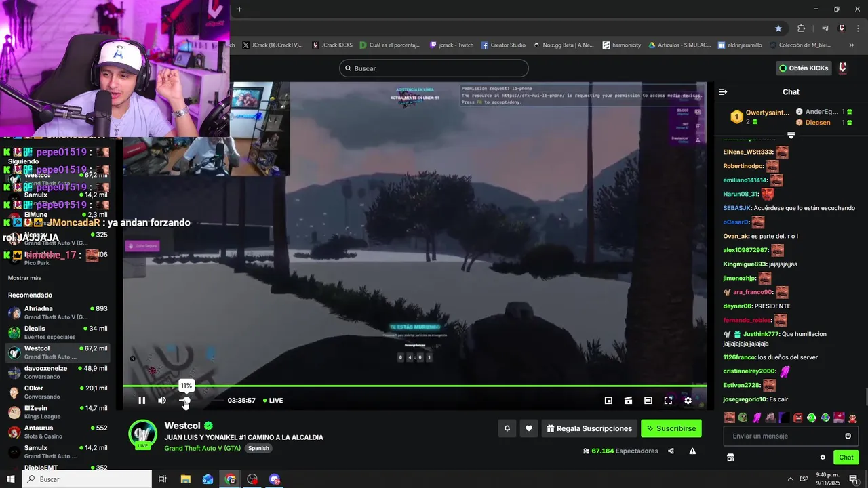The image size is (868, 488).
Task: Open chat shop icon below message box
Action: [x=730, y=457]
